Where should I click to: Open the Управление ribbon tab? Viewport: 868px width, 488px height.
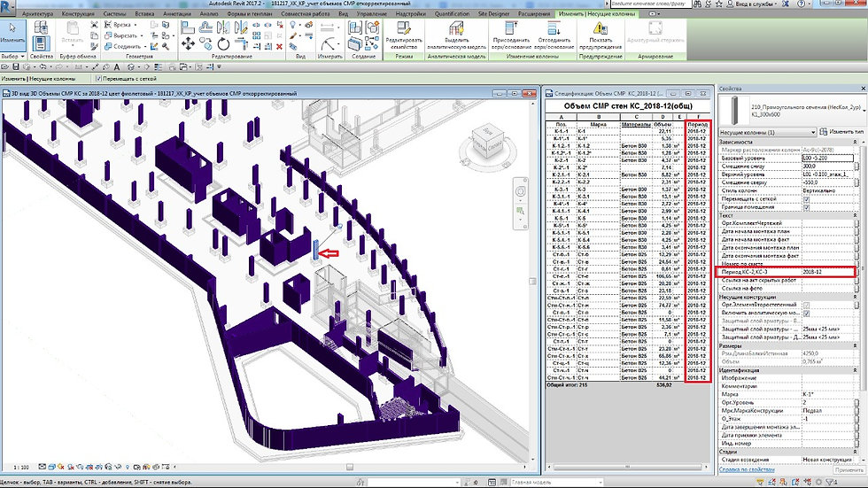tap(371, 13)
